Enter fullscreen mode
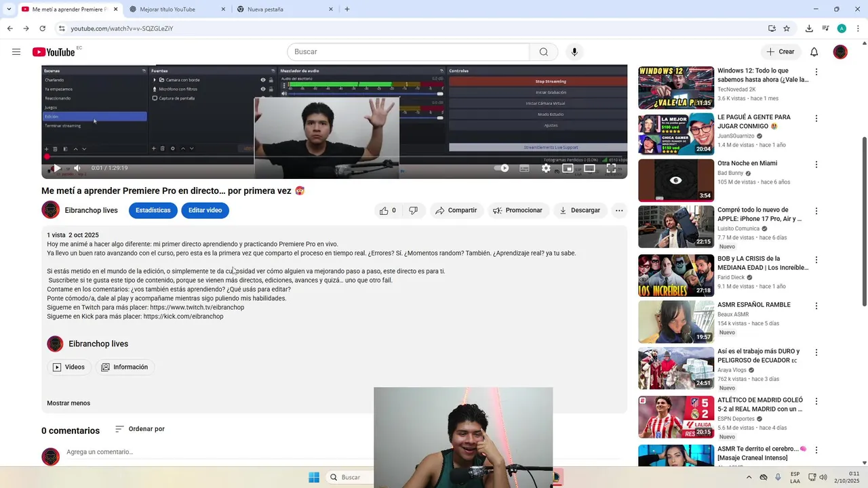Screen dimensions: 868x488 pos(611,168)
